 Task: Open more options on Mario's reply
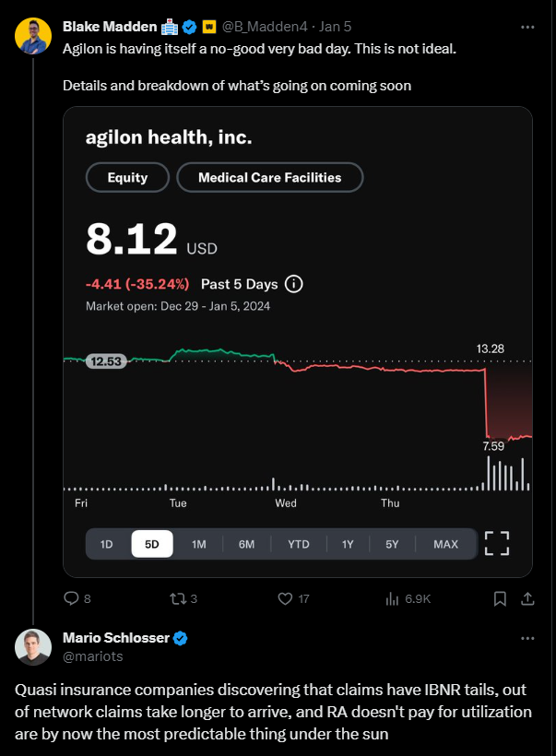pos(527,638)
